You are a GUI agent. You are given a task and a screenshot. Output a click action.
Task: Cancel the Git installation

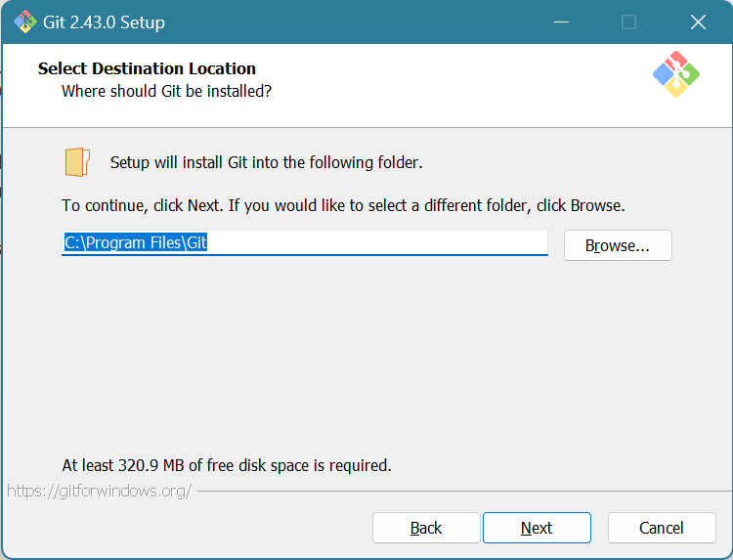pos(662,528)
